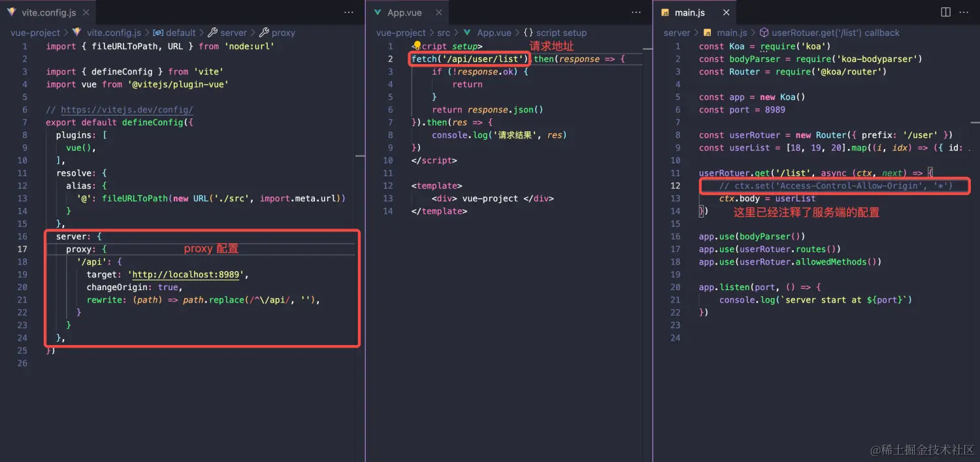
Task: Click the 'plugins: [' line
Action: click(x=82, y=135)
